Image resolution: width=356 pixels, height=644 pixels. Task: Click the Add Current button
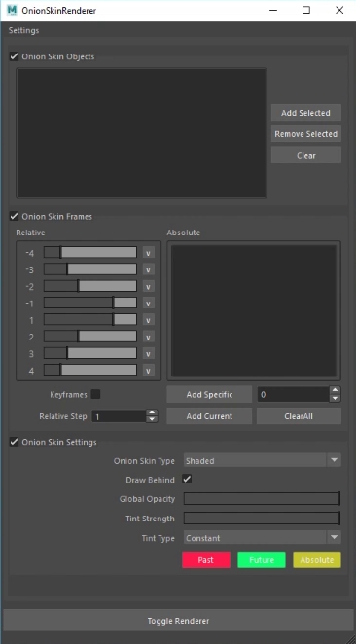point(209,416)
